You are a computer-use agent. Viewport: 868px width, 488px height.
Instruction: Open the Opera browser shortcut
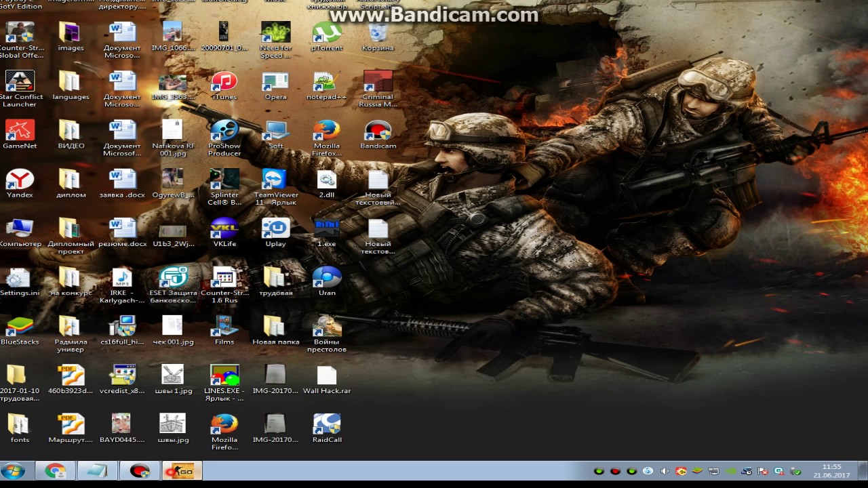point(275,85)
